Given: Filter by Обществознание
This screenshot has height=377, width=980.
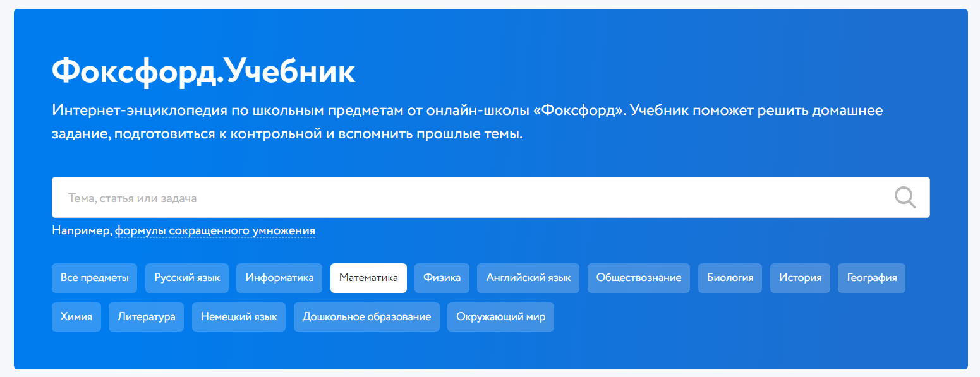Looking at the screenshot, I should (x=639, y=278).
